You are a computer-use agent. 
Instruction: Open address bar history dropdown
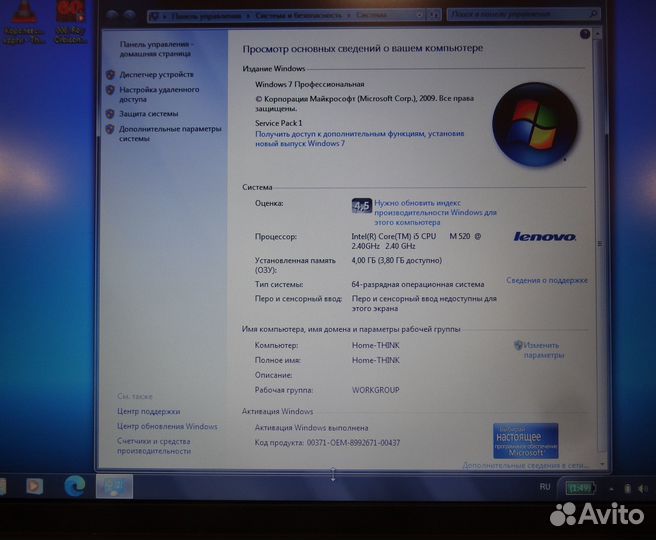coord(420,15)
